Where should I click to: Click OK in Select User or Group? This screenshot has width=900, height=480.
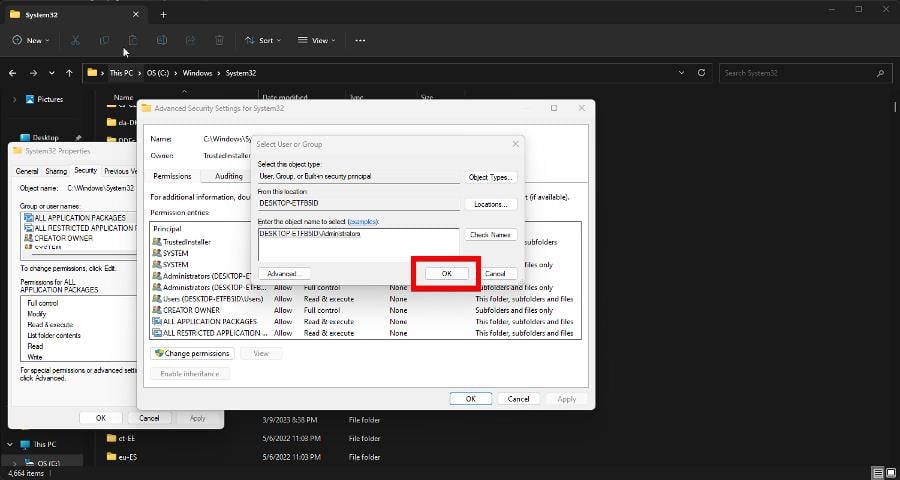[x=447, y=274]
